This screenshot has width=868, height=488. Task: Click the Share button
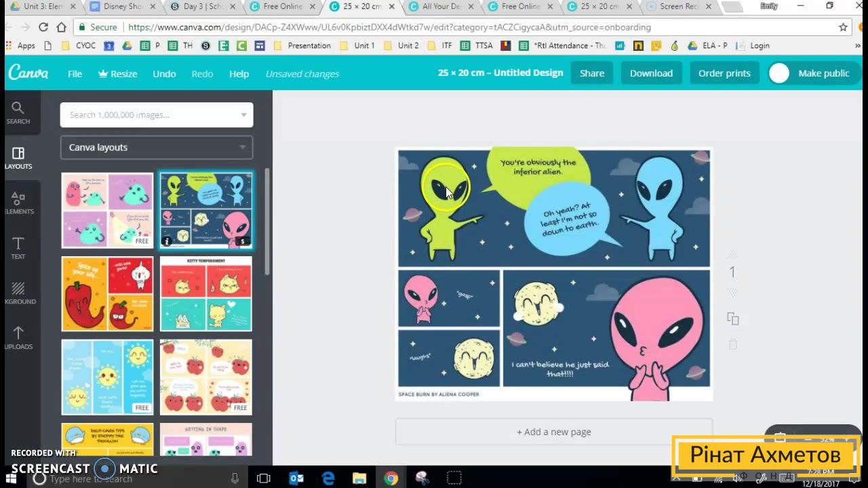click(592, 73)
